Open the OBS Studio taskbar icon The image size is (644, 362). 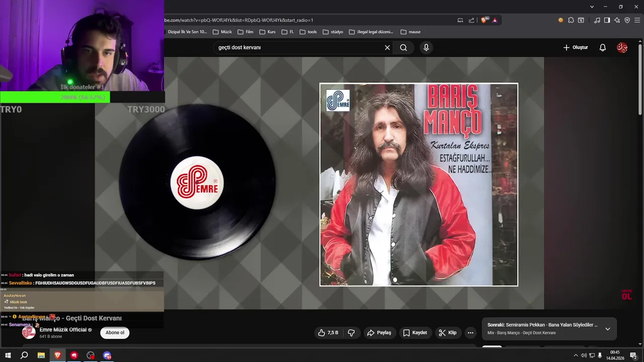tap(91, 355)
